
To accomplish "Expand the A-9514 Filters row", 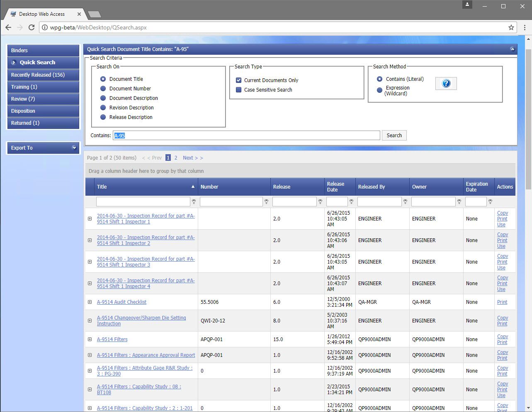I will (x=90, y=339).
